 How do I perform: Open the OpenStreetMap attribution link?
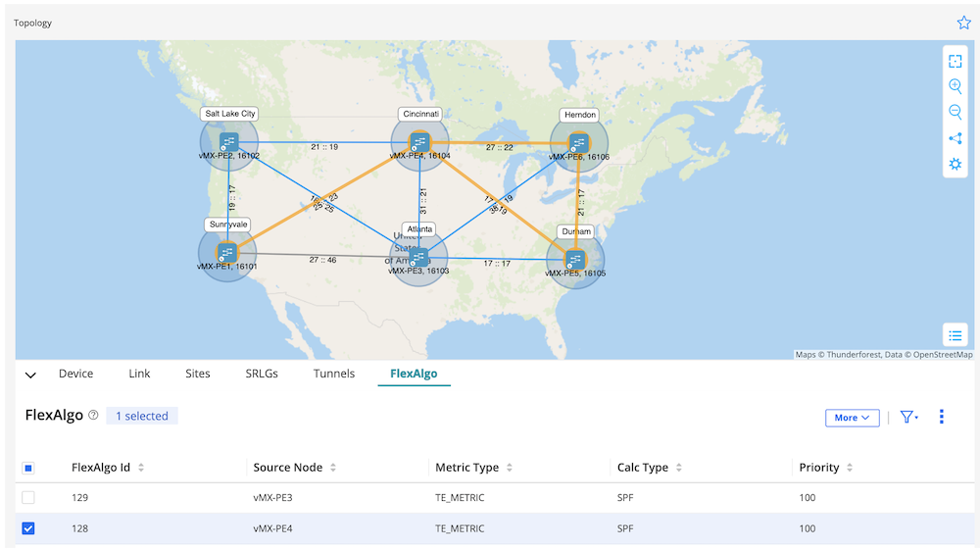pyautogui.click(x=940, y=355)
